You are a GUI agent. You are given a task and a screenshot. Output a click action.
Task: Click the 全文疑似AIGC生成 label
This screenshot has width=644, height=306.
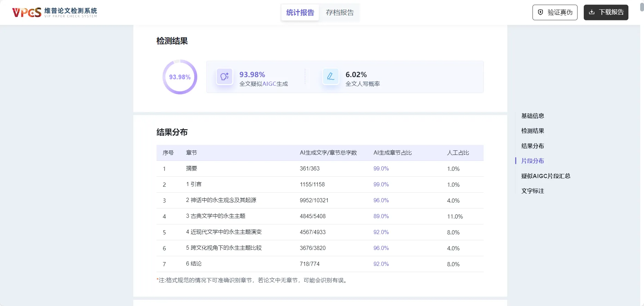click(x=263, y=84)
